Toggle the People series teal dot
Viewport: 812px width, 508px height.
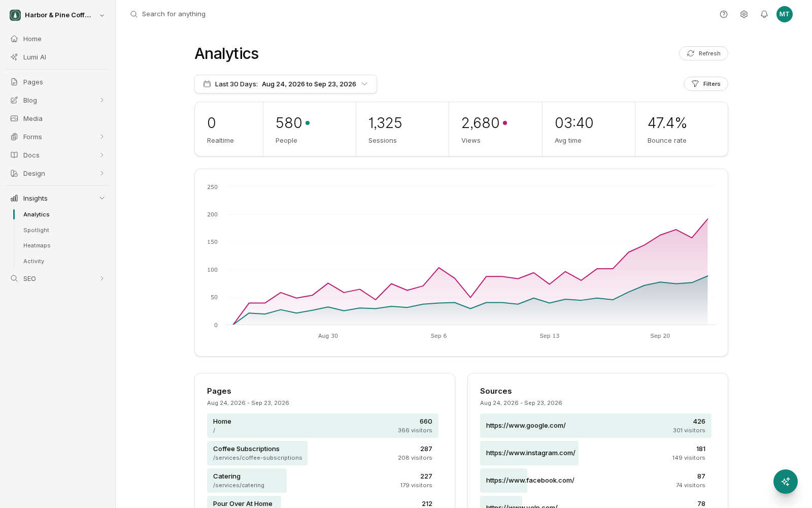click(308, 123)
